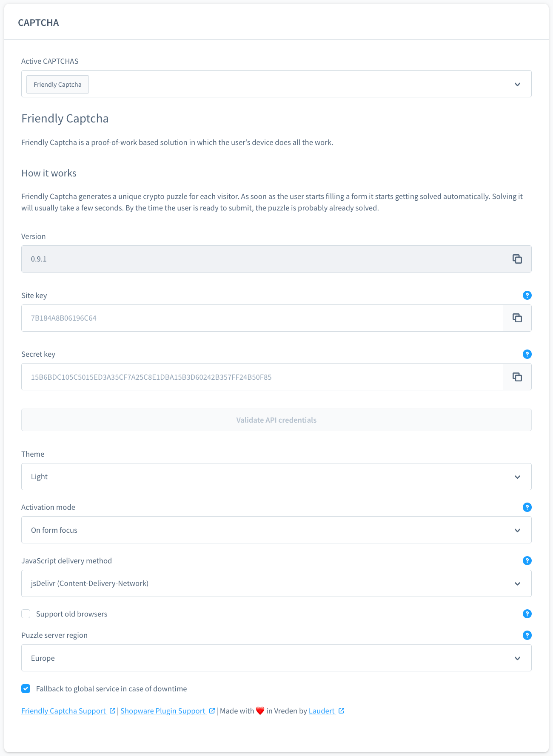Open the Activation mode help tooltip

tap(527, 507)
